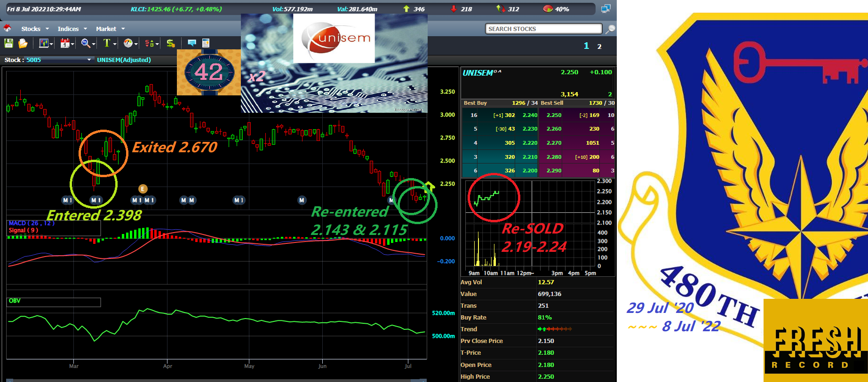Image resolution: width=868 pixels, height=382 pixels.
Task: Save the chart with the floppy disk icon
Action: click(x=8, y=43)
